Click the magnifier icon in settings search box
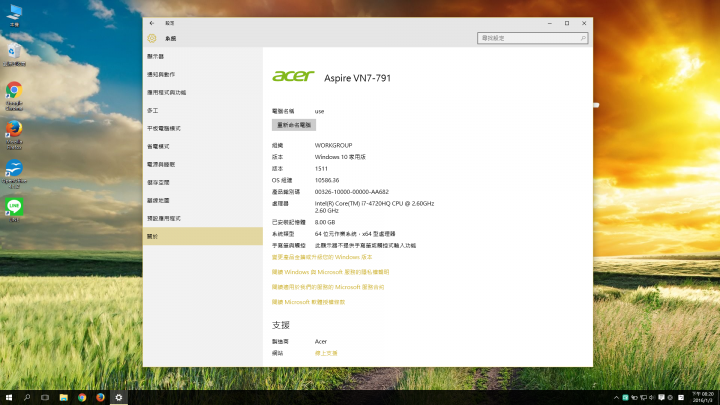Viewport: 720px width, 405px height. click(x=583, y=38)
